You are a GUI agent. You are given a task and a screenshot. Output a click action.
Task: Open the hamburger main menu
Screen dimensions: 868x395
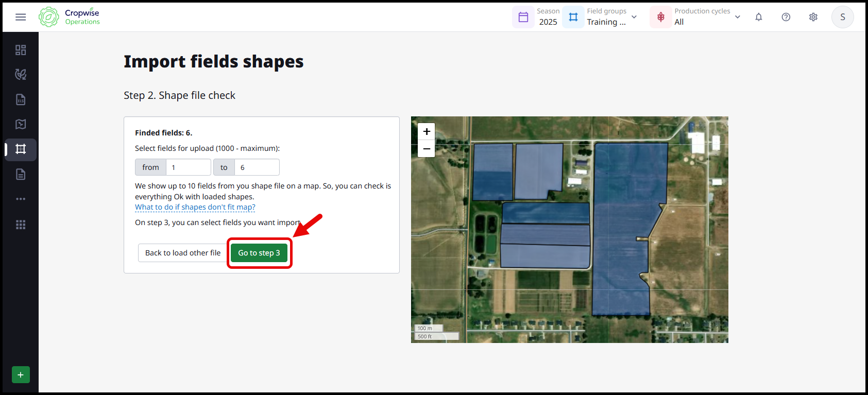[x=21, y=17]
